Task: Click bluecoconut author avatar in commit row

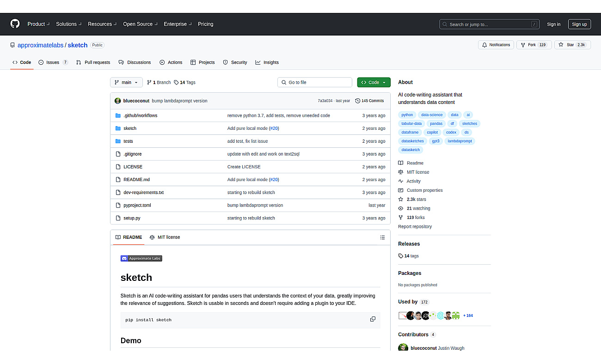Action: (x=118, y=101)
